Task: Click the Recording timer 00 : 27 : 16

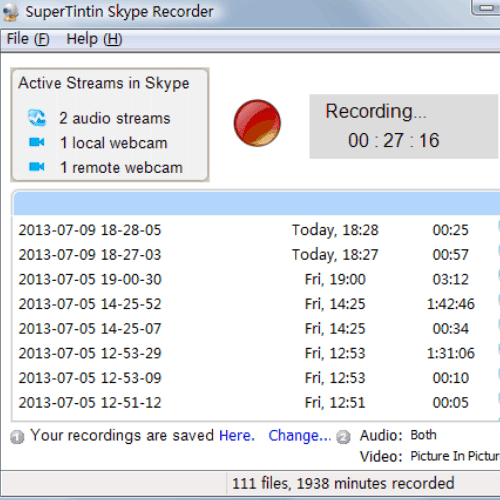Action: tap(394, 140)
